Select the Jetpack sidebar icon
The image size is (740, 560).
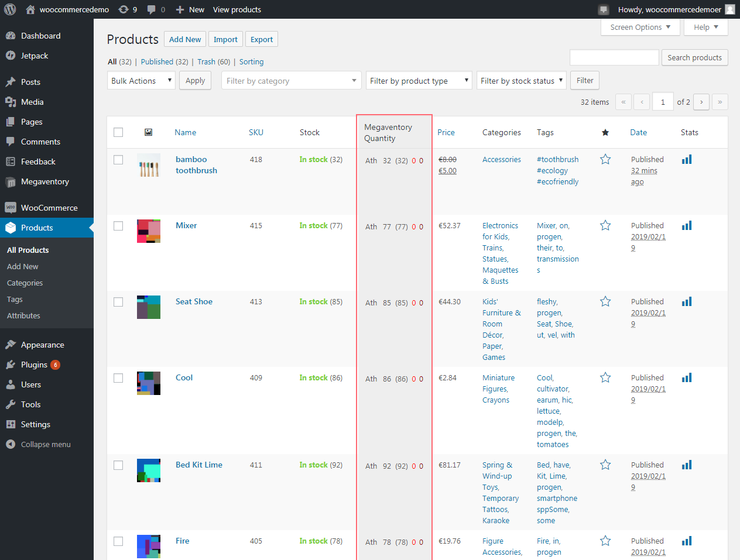click(x=12, y=56)
